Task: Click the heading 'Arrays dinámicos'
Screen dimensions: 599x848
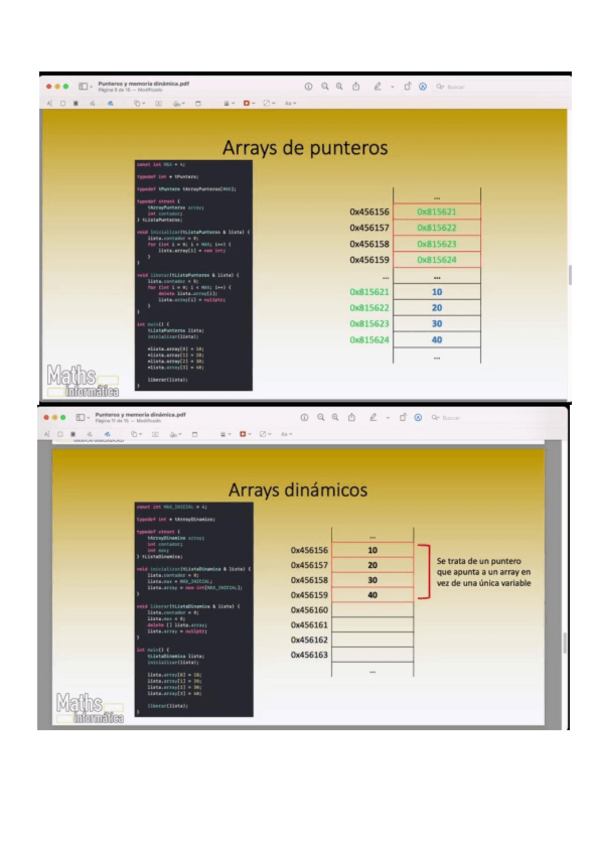Action: [x=298, y=490]
